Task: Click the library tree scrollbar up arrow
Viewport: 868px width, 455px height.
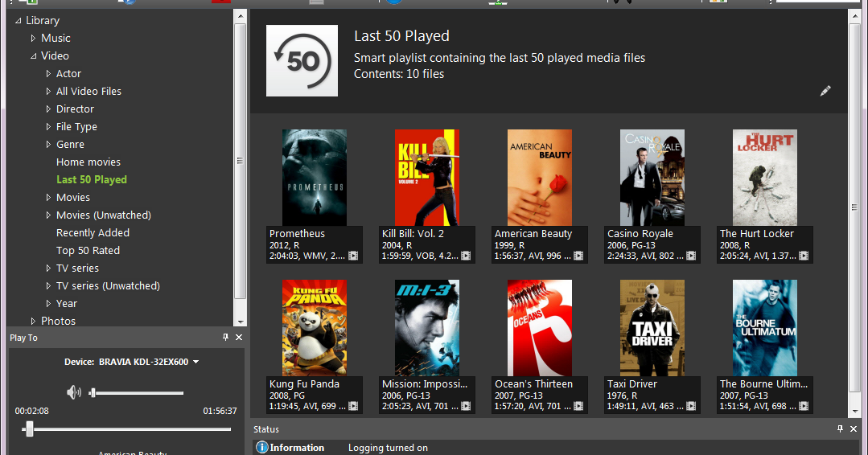Action: [x=241, y=16]
